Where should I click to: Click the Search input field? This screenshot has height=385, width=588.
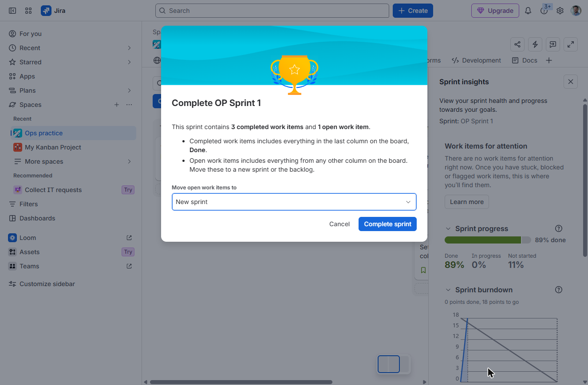click(272, 11)
